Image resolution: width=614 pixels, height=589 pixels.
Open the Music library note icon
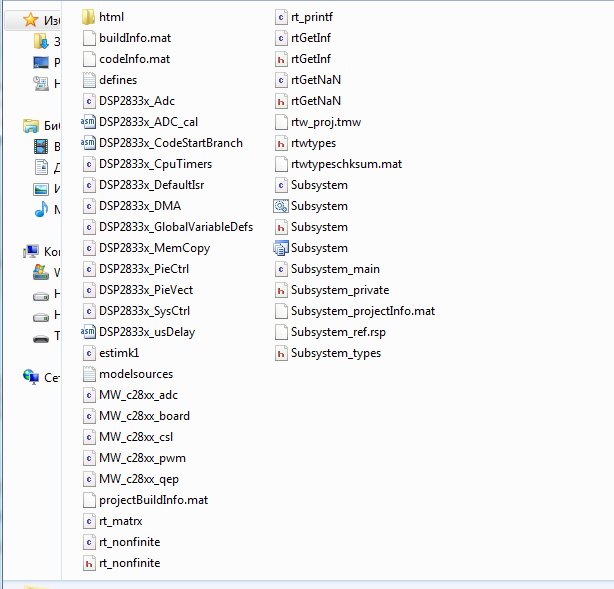(x=41, y=209)
